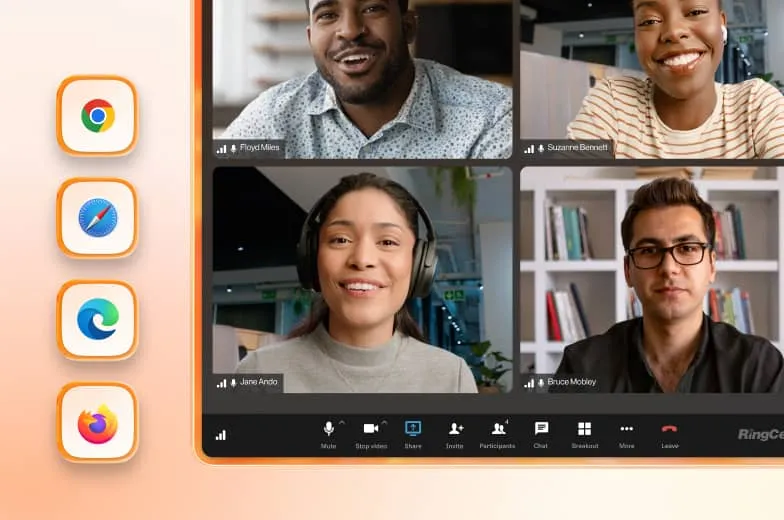Open the Participants panel

tap(498, 434)
